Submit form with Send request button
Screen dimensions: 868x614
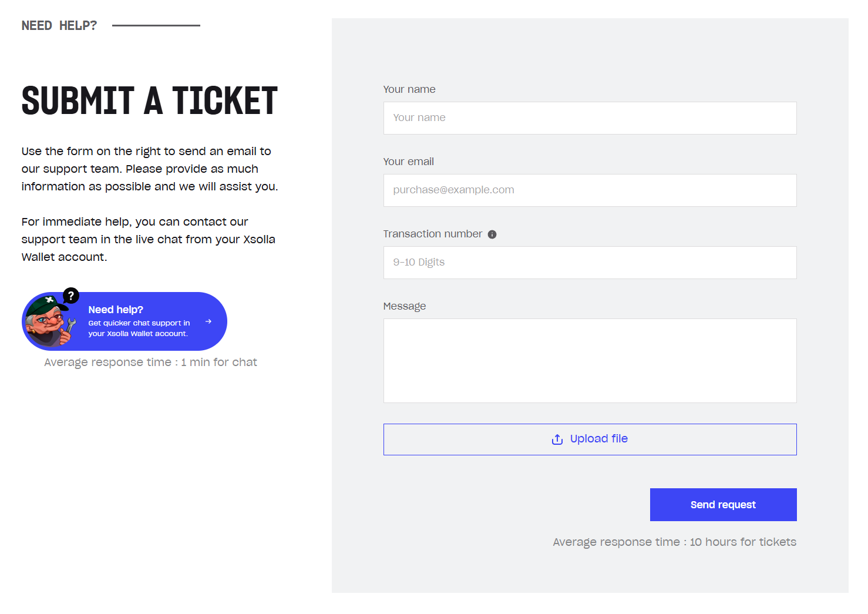pyautogui.click(x=723, y=505)
